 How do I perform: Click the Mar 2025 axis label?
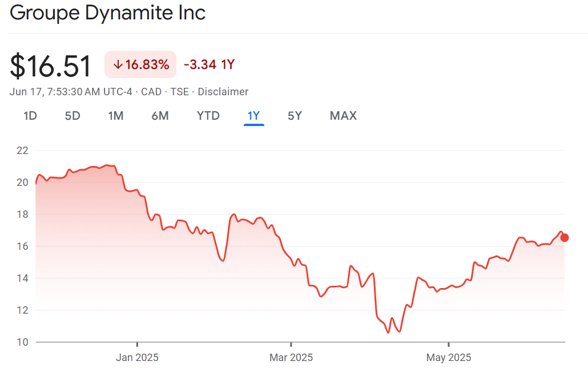[x=291, y=358]
